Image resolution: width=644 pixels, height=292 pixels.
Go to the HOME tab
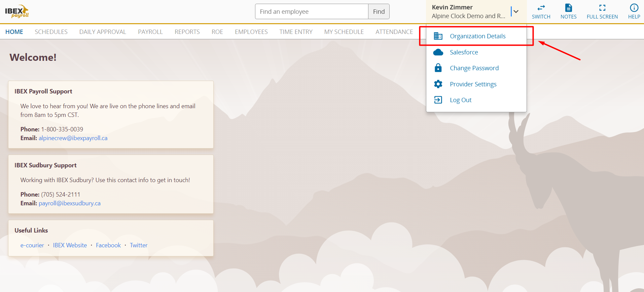click(x=14, y=32)
